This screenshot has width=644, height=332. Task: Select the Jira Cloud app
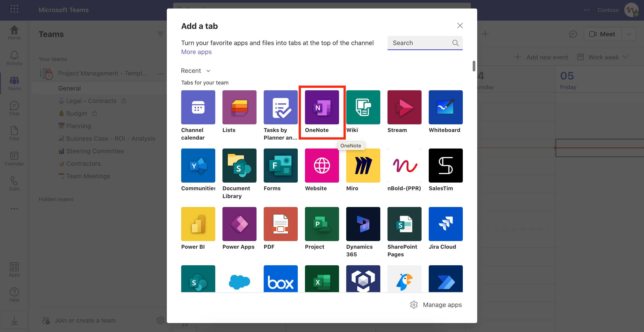(445, 224)
